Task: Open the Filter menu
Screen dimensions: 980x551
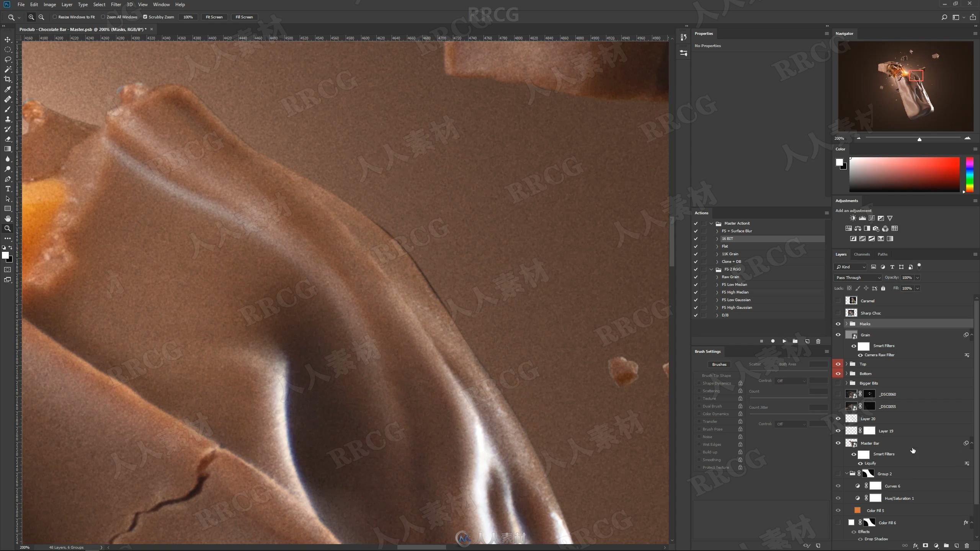Action: click(x=116, y=5)
